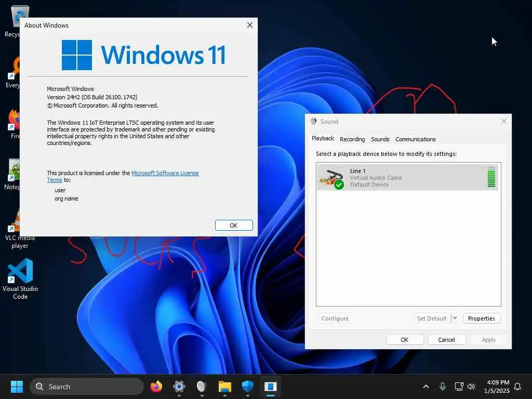Select the Notepad++ desktop icon

click(x=12, y=175)
